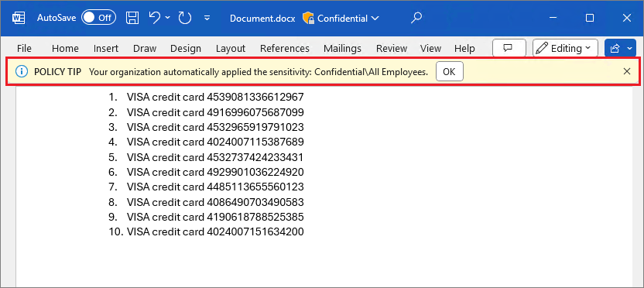Open the Draw tab
The width and height of the screenshot is (644, 288).
pyautogui.click(x=145, y=49)
